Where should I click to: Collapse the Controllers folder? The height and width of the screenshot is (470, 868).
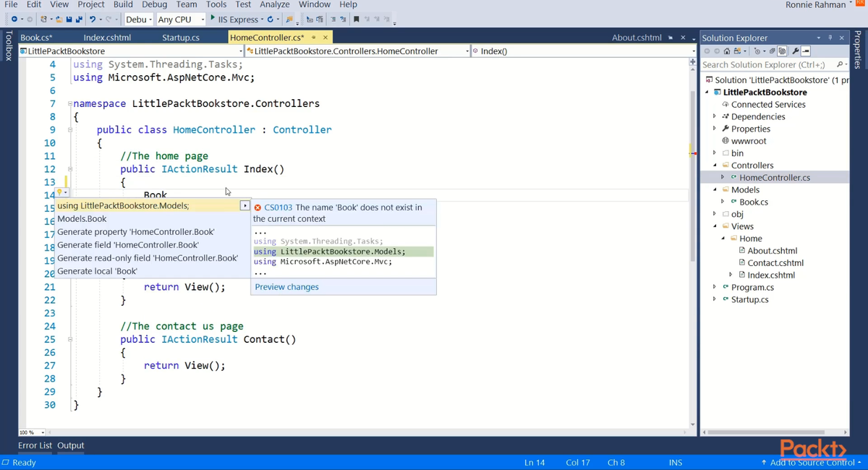point(715,166)
